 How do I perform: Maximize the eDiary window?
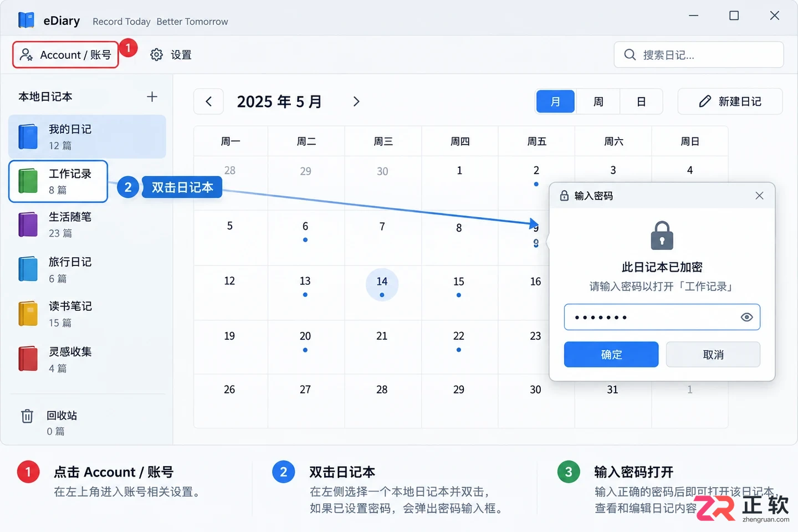point(734,16)
